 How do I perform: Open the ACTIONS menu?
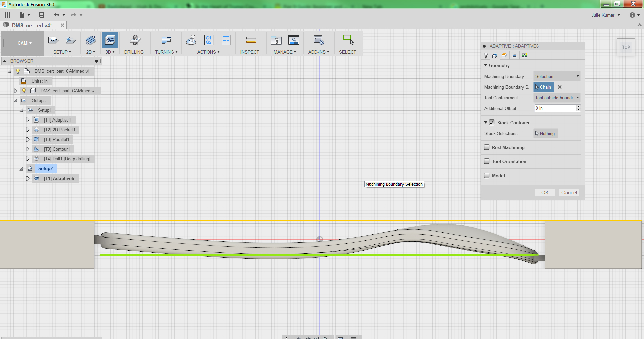(208, 52)
